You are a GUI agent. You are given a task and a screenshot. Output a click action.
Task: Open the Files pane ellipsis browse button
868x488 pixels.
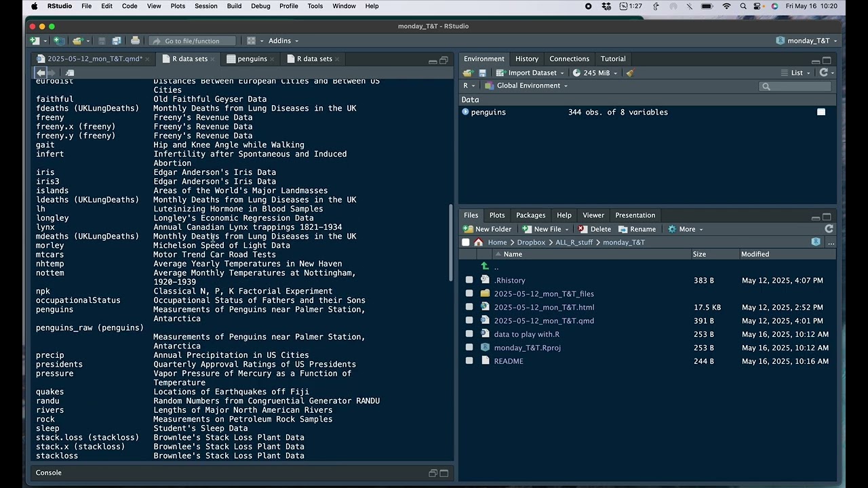click(831, 242)
